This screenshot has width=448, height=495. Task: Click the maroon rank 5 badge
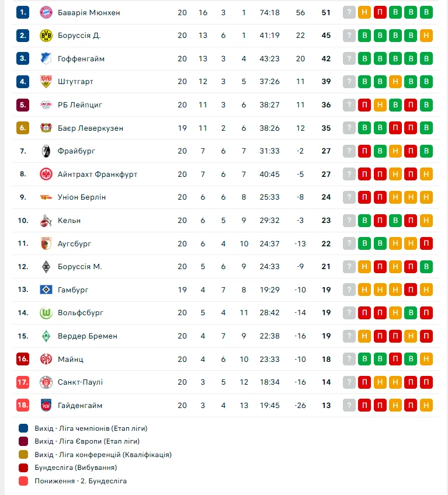click(x=23, y=105)
